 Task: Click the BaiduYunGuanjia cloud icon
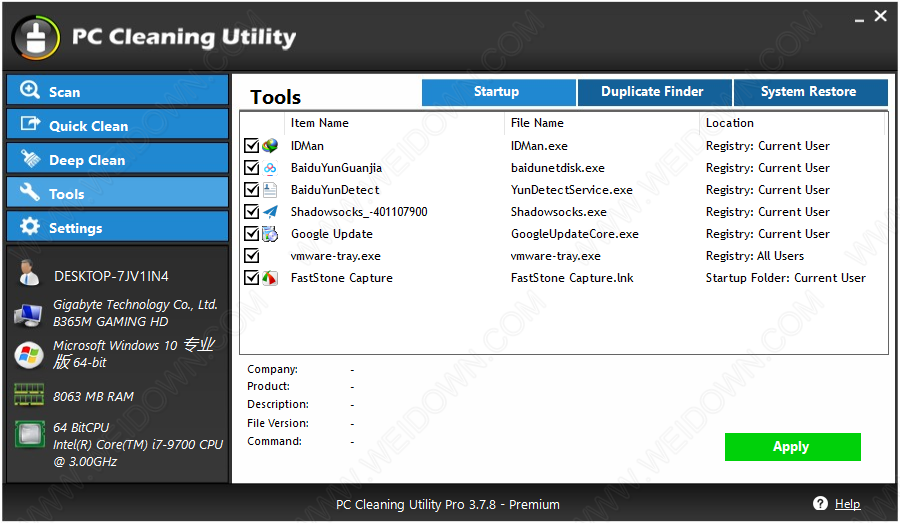pyautogui.click(x=270, y=168)
